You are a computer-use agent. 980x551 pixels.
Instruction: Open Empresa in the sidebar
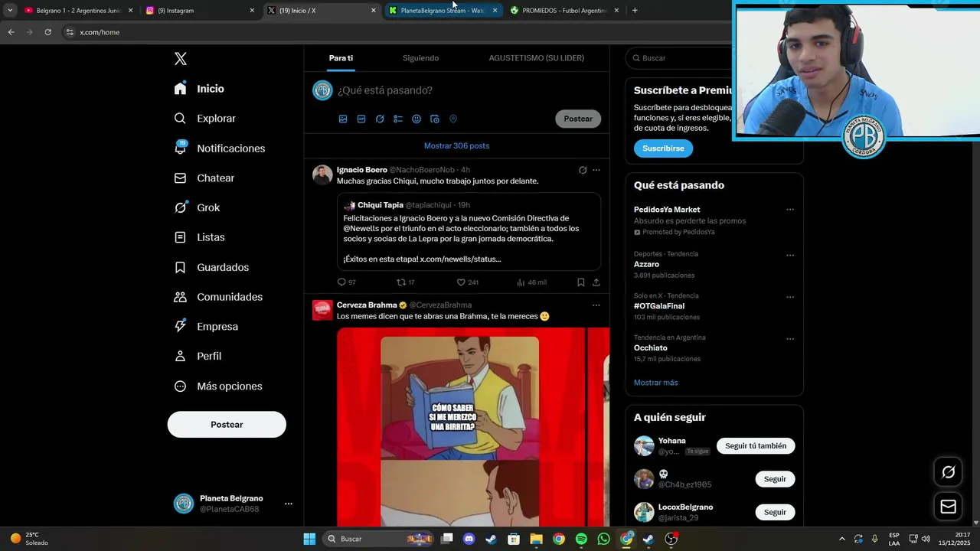(206, 326)
